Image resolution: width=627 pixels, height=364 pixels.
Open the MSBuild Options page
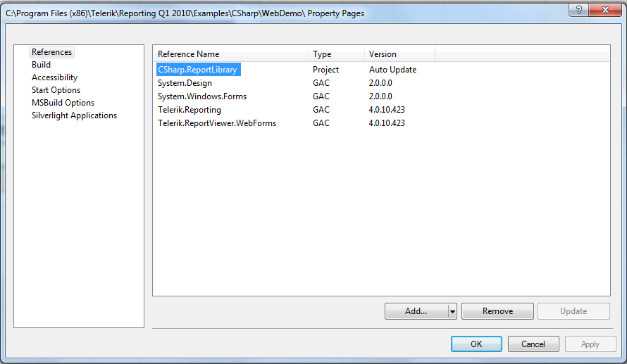63,103
